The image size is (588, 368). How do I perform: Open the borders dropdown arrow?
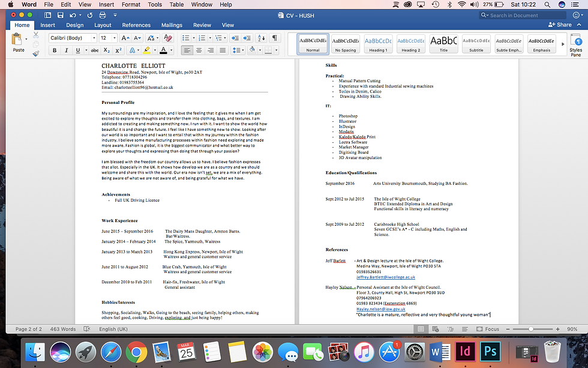point(277,50)
